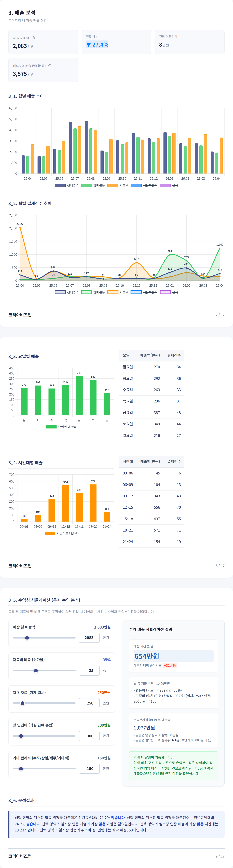Click the 8 / 17 page number

(220, 566)
